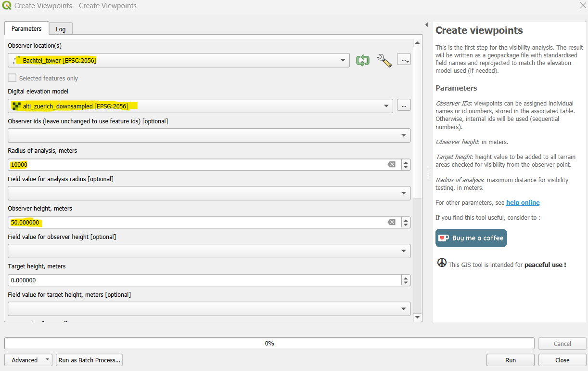The width and height of the screenshot is (588, 371).
Task: Click the green iterate over features icon
Action: tap(362, 60)
